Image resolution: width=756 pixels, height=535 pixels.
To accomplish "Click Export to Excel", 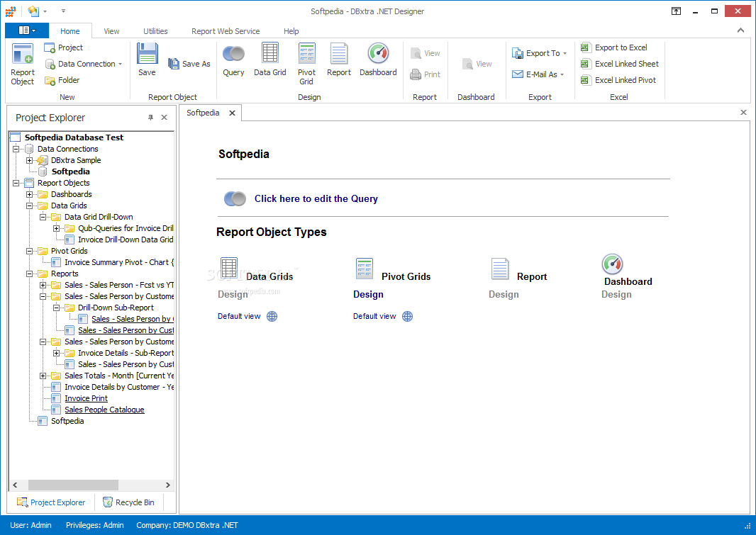I will pyautogui.click(x=614, y=47).
